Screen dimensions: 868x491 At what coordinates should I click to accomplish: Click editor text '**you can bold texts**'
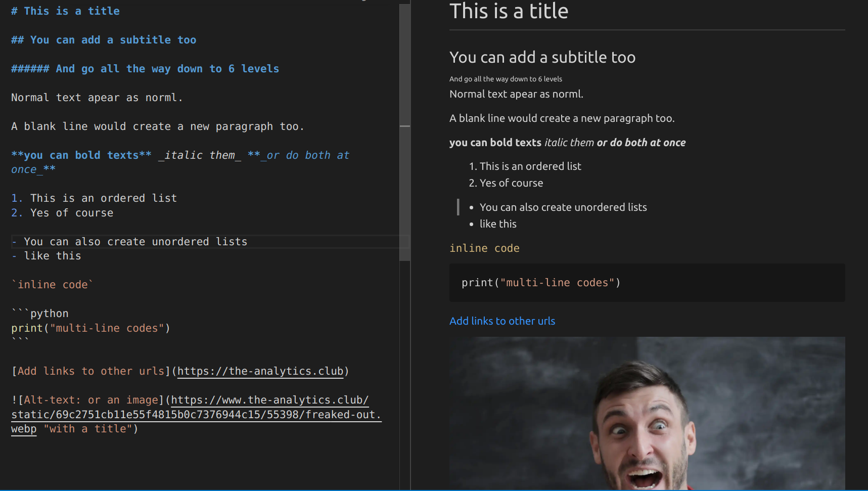(81, 155)
